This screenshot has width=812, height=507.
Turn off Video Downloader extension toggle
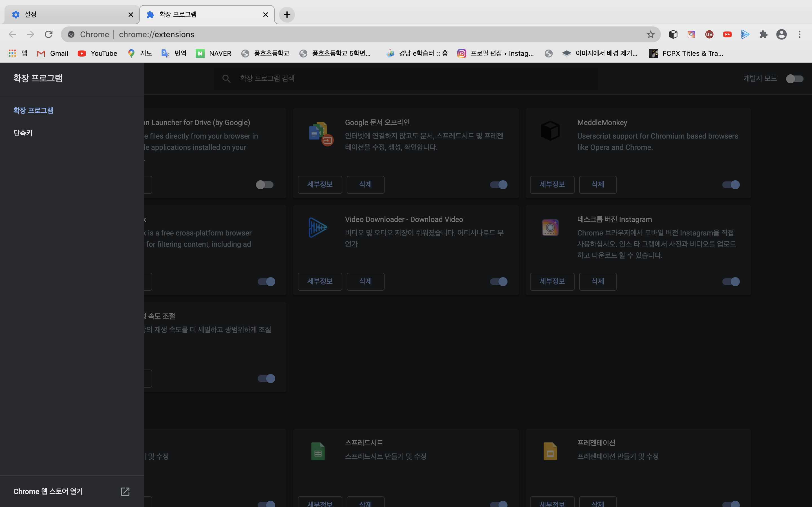[498, 282]
